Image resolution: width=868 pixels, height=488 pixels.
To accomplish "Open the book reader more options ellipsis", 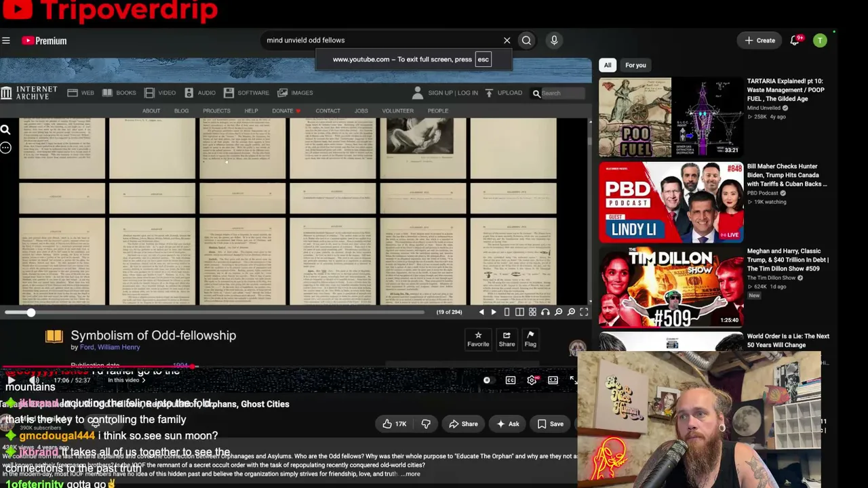I will 5,147.
